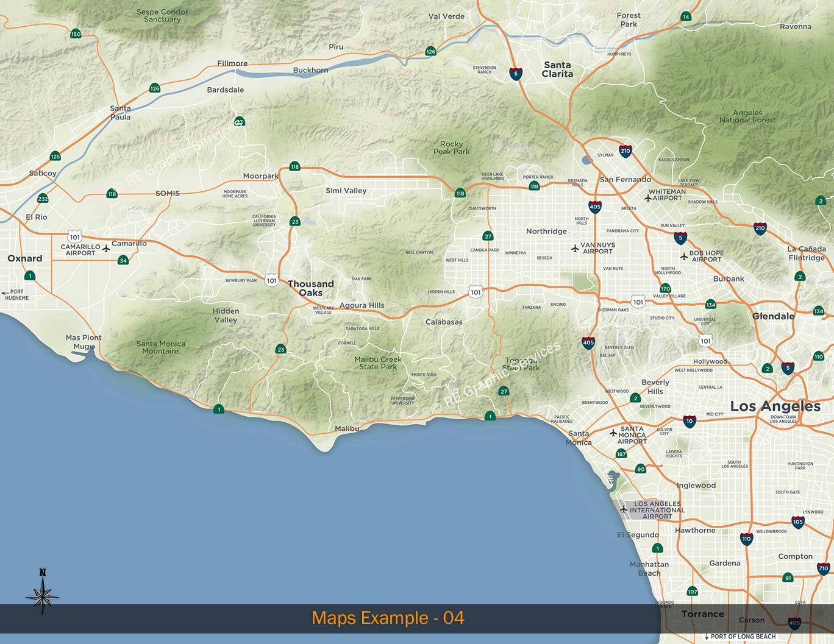
Task: Select the Route 1 shield near Malibu coast
Action: (490, 417)
